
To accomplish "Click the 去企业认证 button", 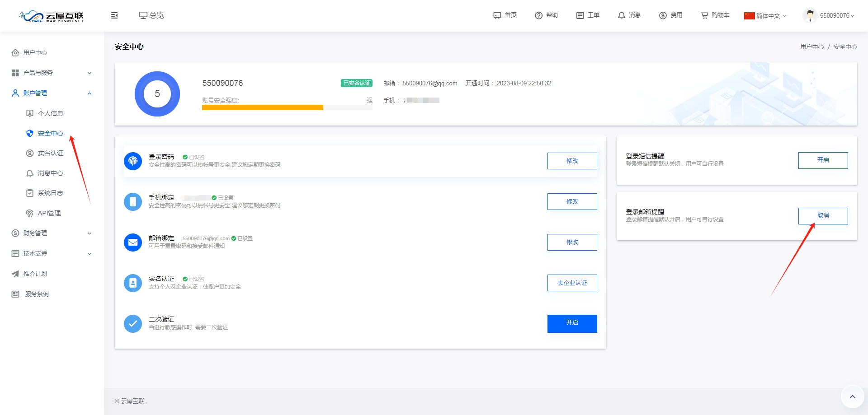I will point(572,283).
